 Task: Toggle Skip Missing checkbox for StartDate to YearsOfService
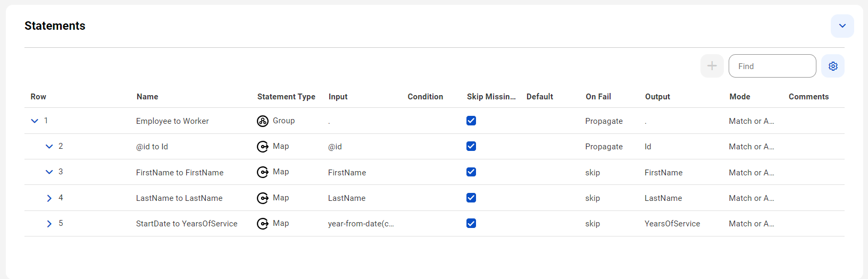coord(471,223)
